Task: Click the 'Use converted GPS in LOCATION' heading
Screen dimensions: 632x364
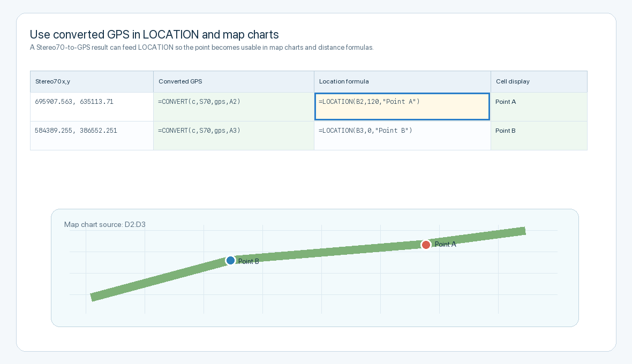Action: 154,35
